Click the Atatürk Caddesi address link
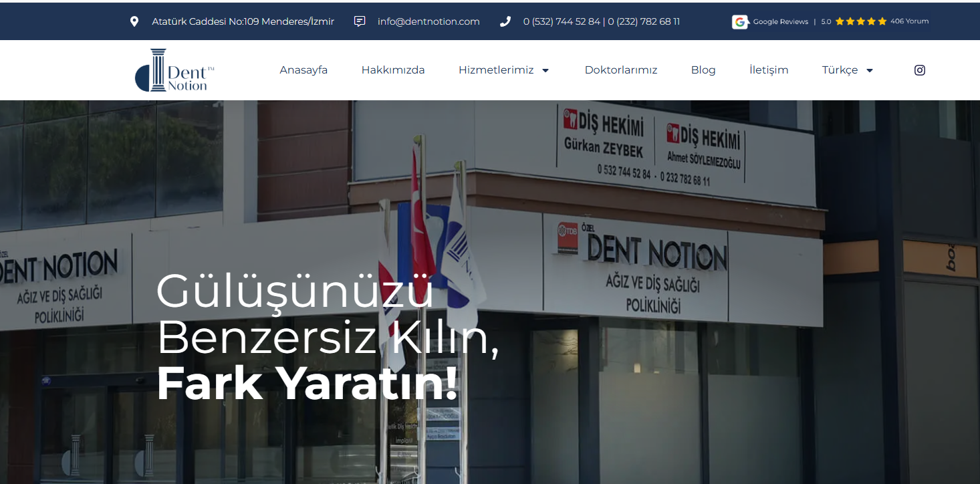The image size is (980, 484). (x=243, y=21)
